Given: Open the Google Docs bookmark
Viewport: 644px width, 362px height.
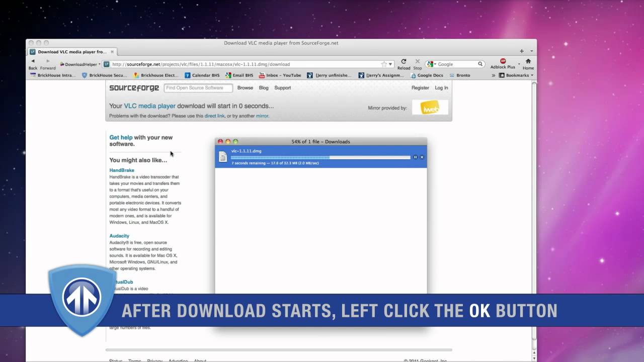Looking at the screenshot, I should point(427,75).
